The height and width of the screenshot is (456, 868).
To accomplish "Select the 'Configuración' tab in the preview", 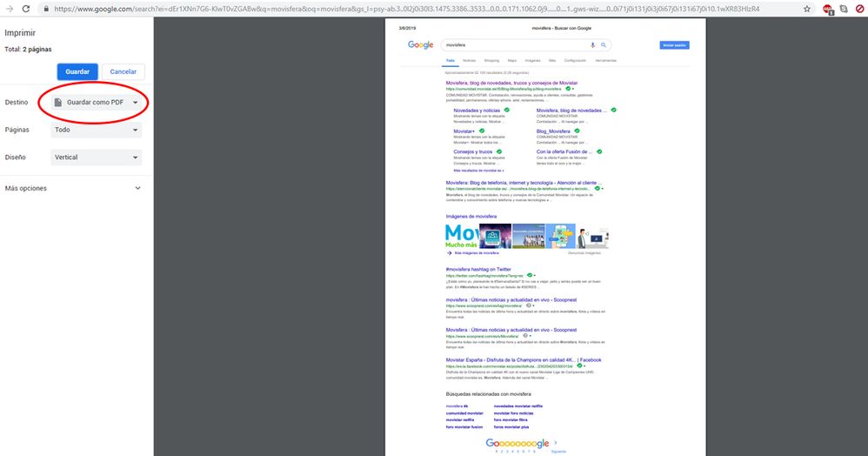I will (x=575, y=60).
